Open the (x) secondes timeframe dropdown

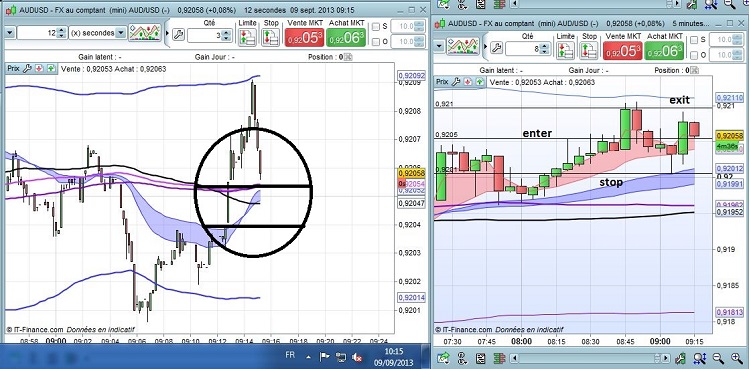[x=98, y=33]
